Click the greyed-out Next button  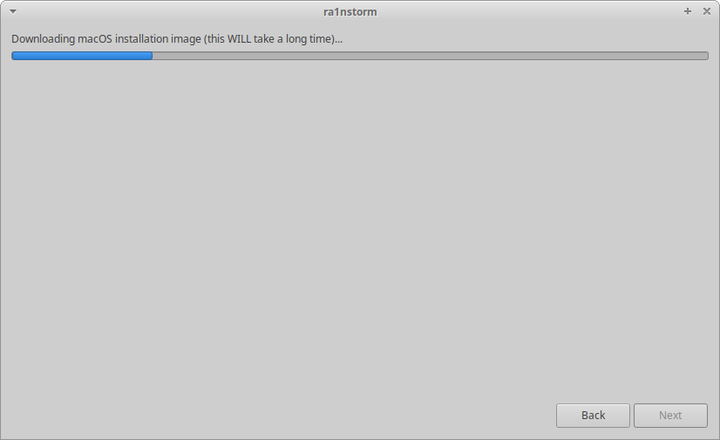(670, 415)
